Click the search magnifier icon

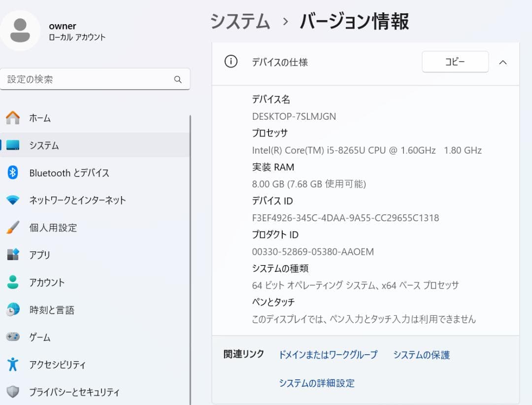click(x=178, y=79)
